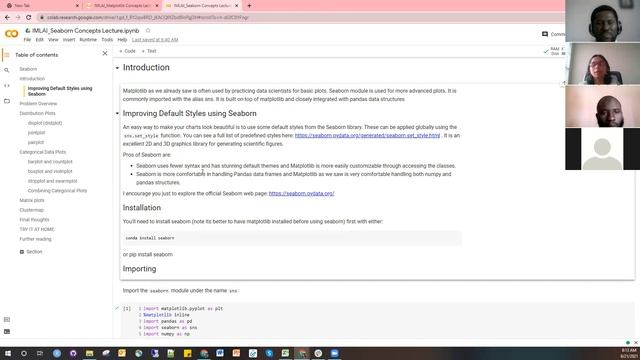This screenshot has height=360, width=640.
Task: Open Cortana search circle on taskbar
Action: pyautogui.click(x=24, y=353)
